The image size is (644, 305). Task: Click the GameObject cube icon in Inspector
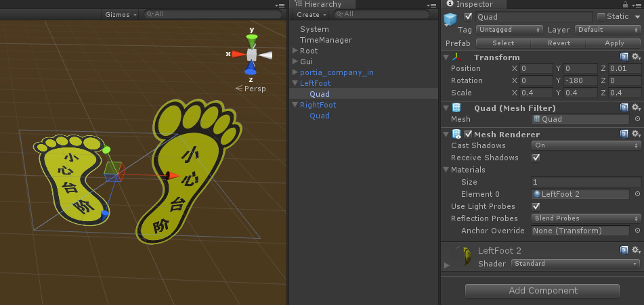450,19
